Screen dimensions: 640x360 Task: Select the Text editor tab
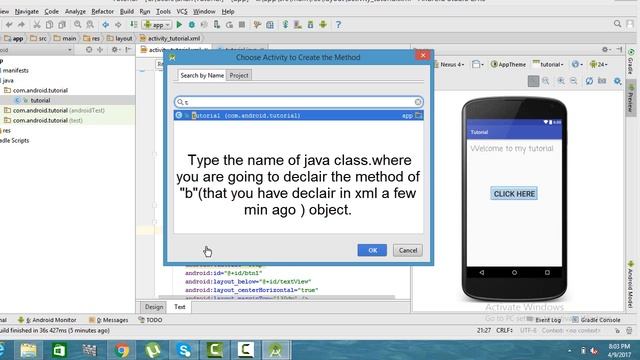180,307
